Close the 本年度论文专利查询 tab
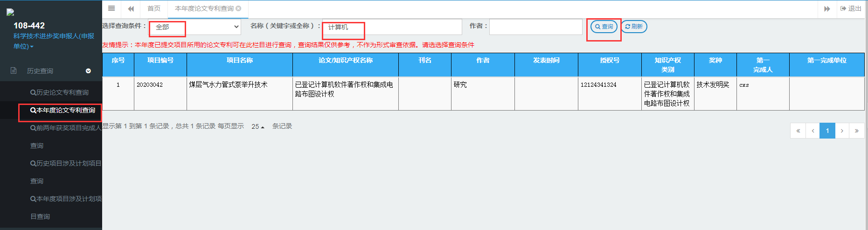 click(238, 8)
